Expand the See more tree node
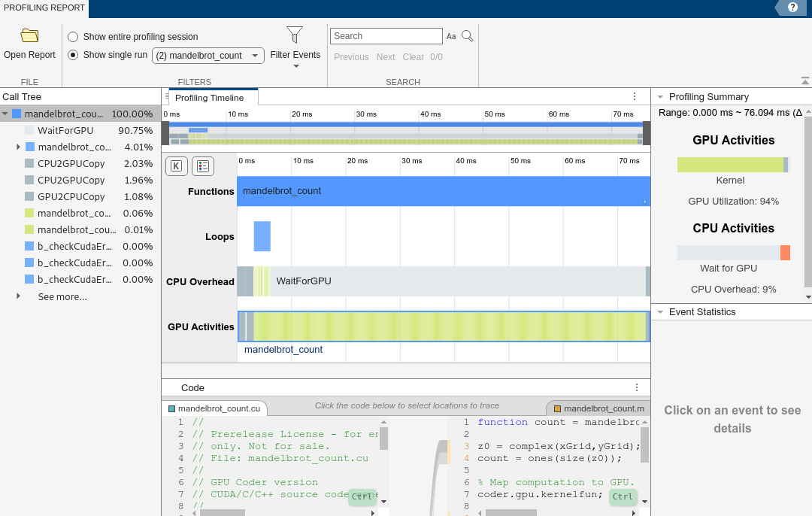812x516 pixels. tap(18, 296)
